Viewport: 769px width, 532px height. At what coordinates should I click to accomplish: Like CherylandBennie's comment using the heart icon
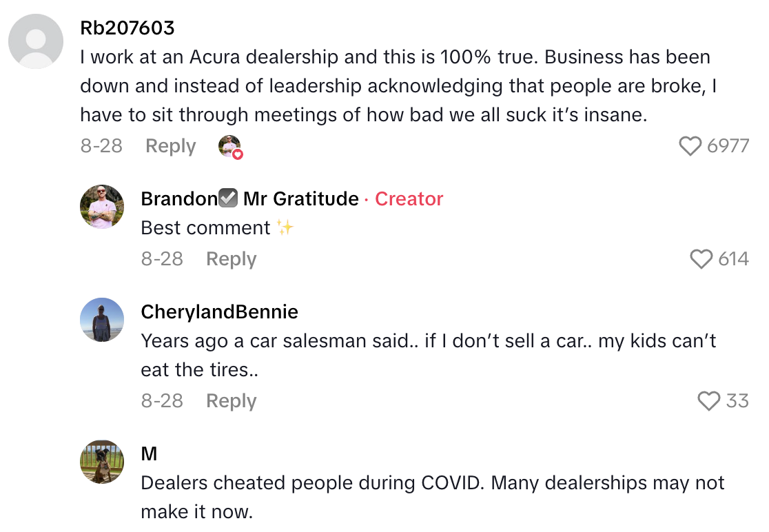(x=709, y=401)
